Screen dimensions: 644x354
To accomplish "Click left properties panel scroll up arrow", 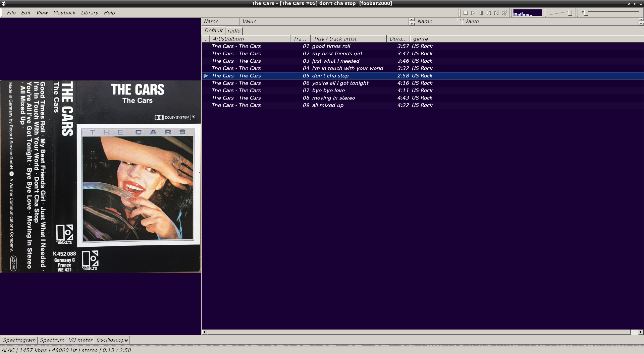I will pyautogui.click(x=412, y=20).
